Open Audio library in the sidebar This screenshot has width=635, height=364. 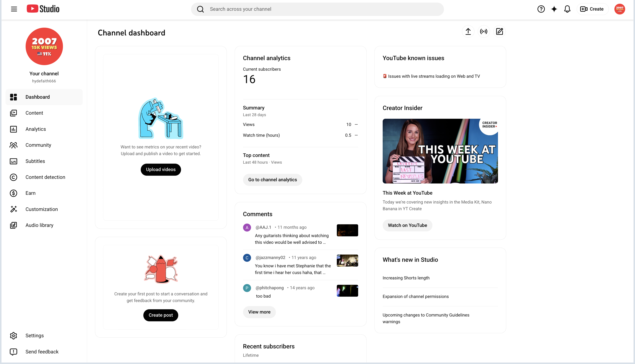pos(44,225)
